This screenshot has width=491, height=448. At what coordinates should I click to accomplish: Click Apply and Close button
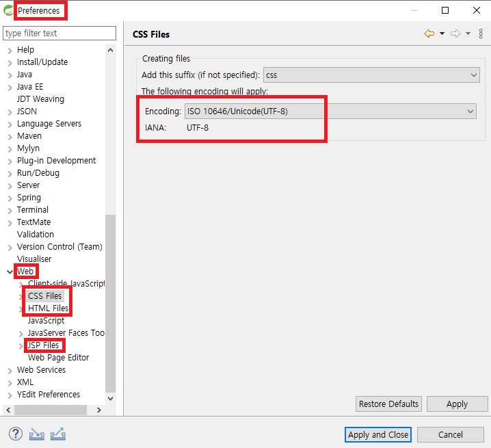click(378, 434)
